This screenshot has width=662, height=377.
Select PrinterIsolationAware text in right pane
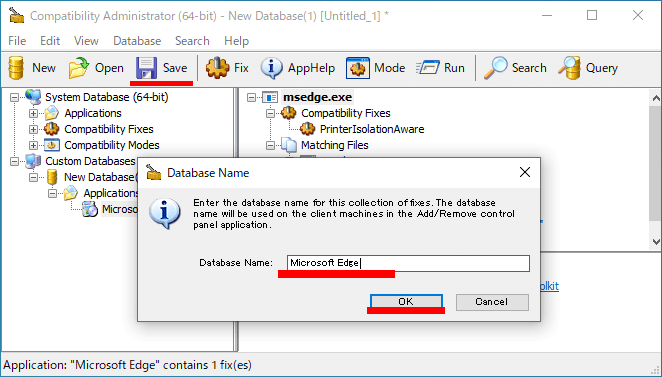pyautogui.click(x=372, y=129)
